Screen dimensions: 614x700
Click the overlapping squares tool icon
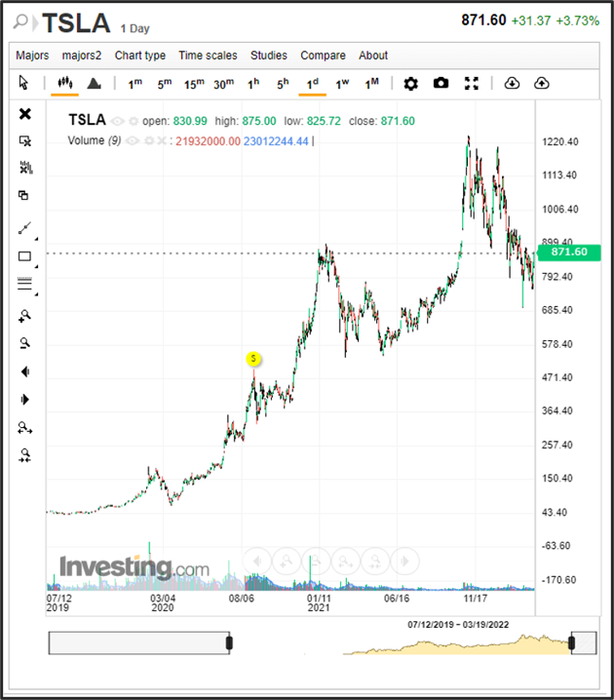point(23,195)
